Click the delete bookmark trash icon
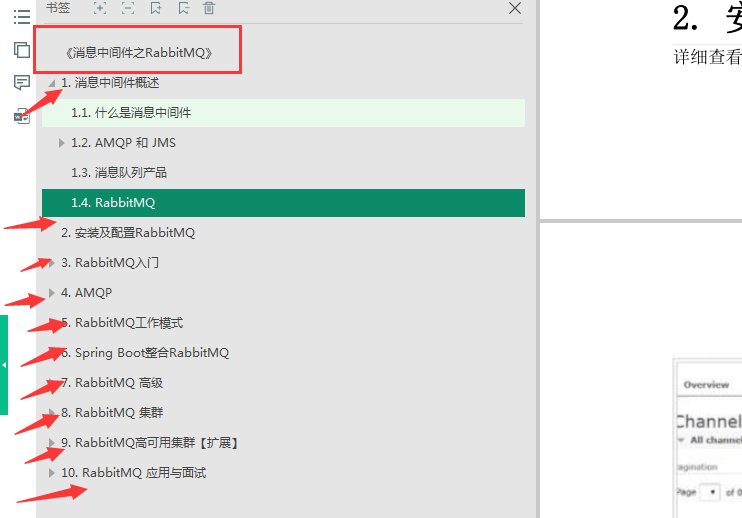 (x=209, y=8)
